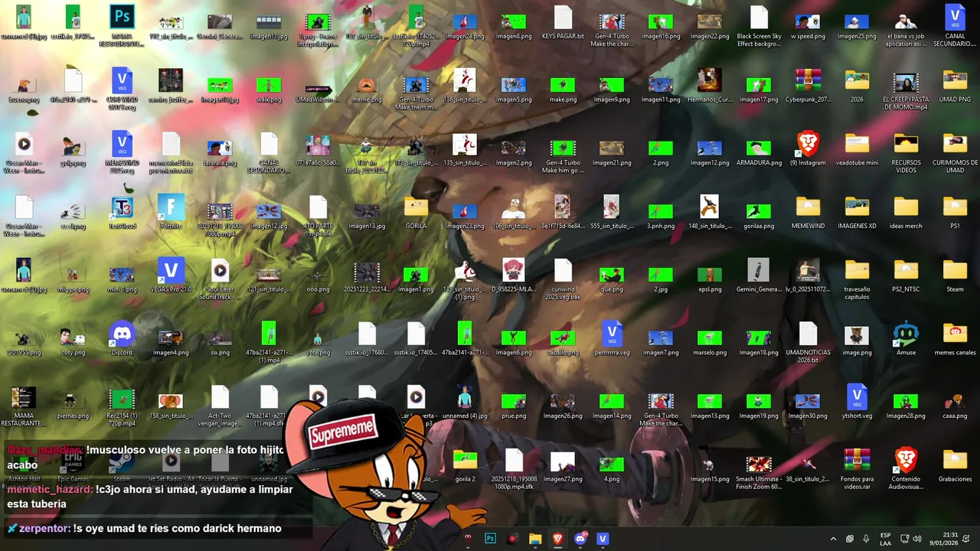The width and height of the screenshot is (980, 551).
Task: Select the IMAGENES XD folder
Action: [857, 212]
